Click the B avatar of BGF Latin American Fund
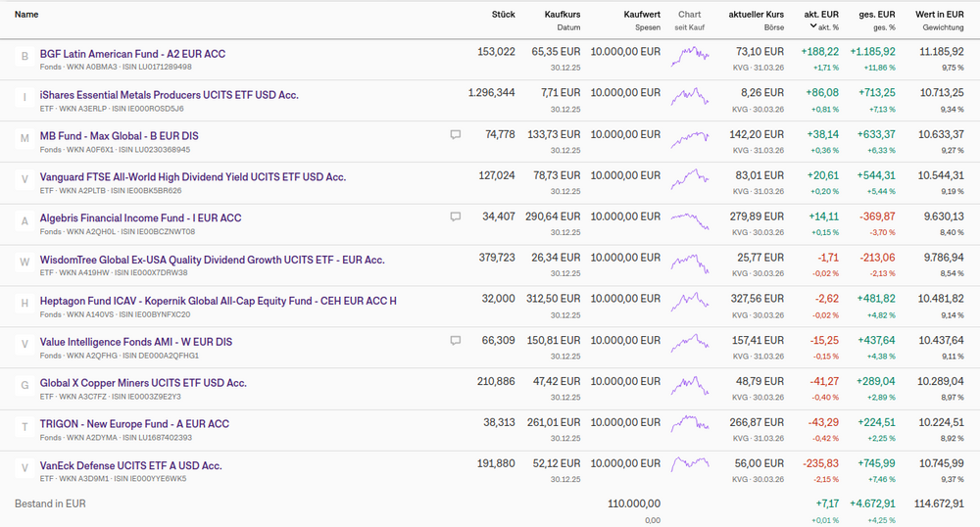The width and height of the screenshot is (980, 527). click(25, 56)
